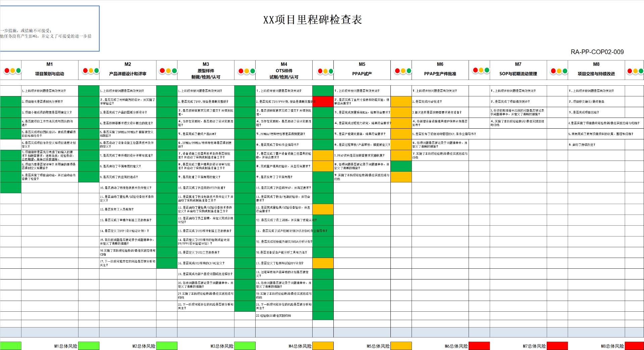
Task: Select the M8 项目交接与持续改进 column header
Action: point(596,70)
